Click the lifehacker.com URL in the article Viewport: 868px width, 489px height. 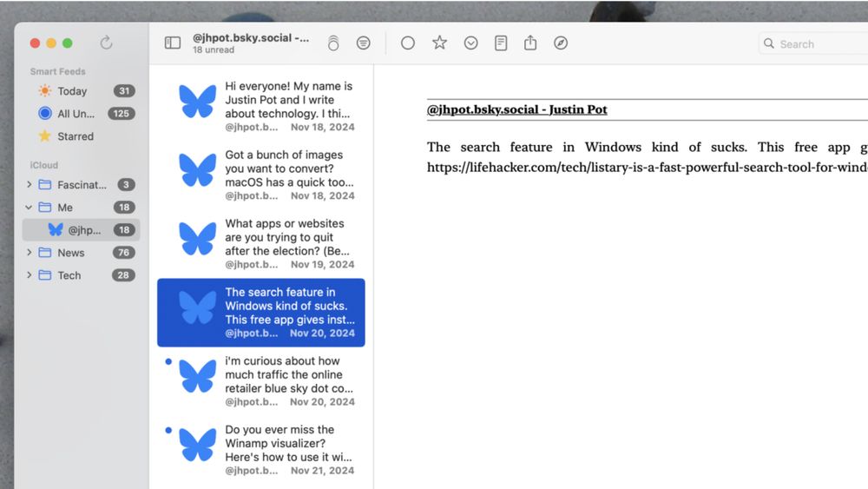tap(648, 168)
